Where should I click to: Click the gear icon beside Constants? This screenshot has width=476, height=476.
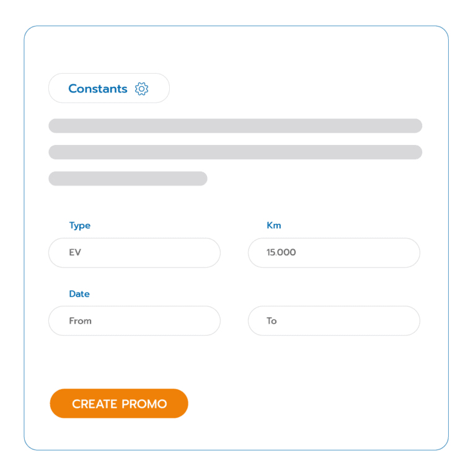click(x=141, y=89)
